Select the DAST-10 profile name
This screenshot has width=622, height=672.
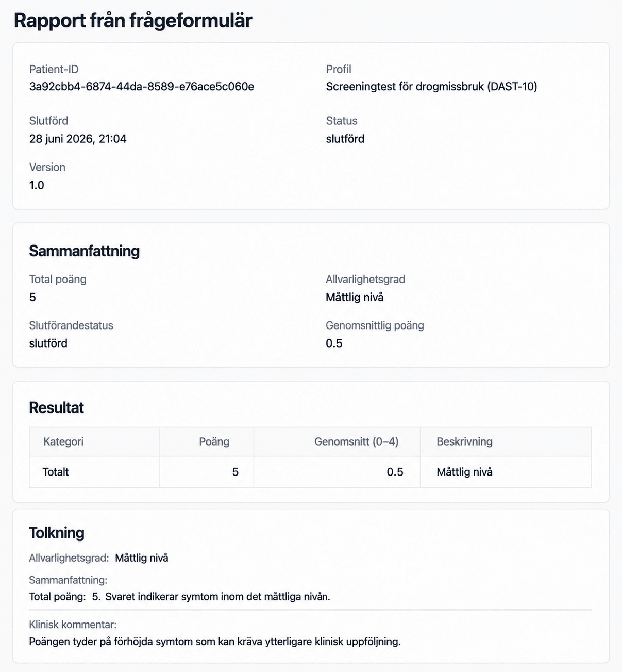431,86
